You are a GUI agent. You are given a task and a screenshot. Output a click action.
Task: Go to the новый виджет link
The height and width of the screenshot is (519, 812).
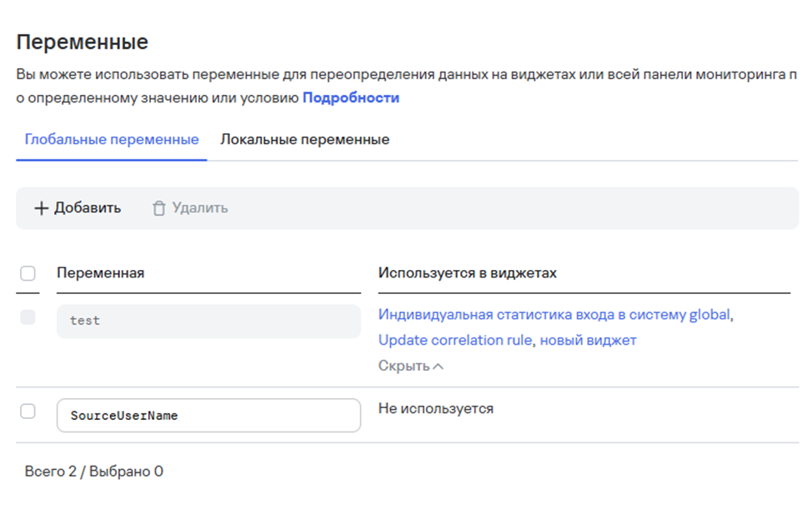click(588, 340)
